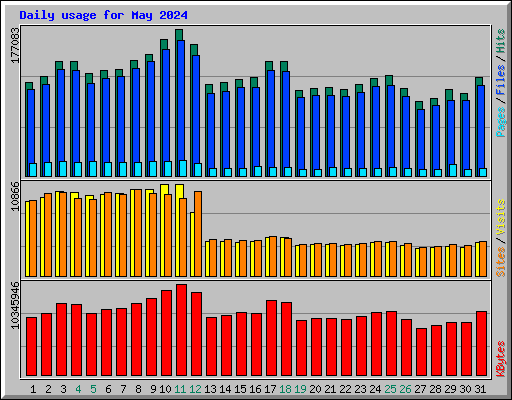Click the Hits legend label
Viewport: 512px width, 400px height.
click(501, 41)
